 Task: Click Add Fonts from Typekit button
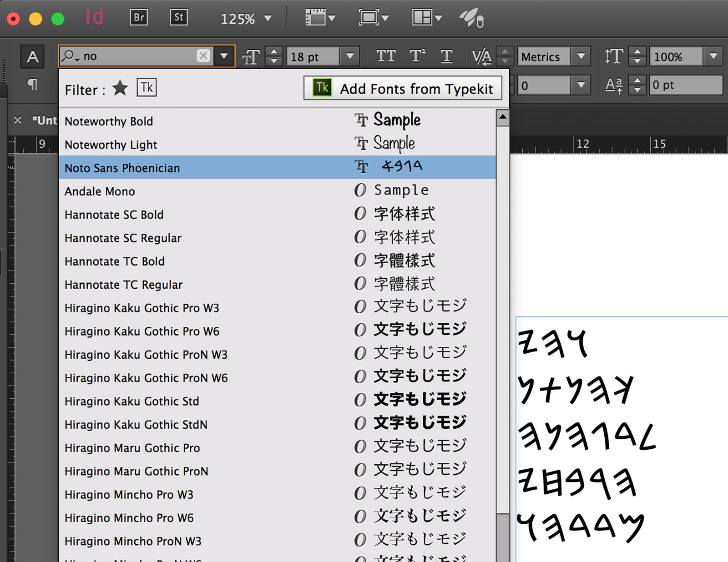(403, 88)
